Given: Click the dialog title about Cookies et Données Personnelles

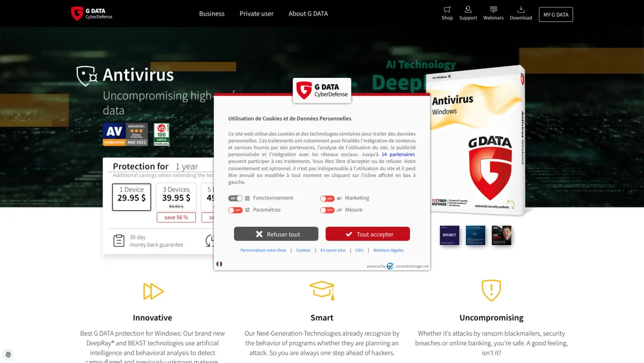Looking at the screenshot, I should coord(290,118).
